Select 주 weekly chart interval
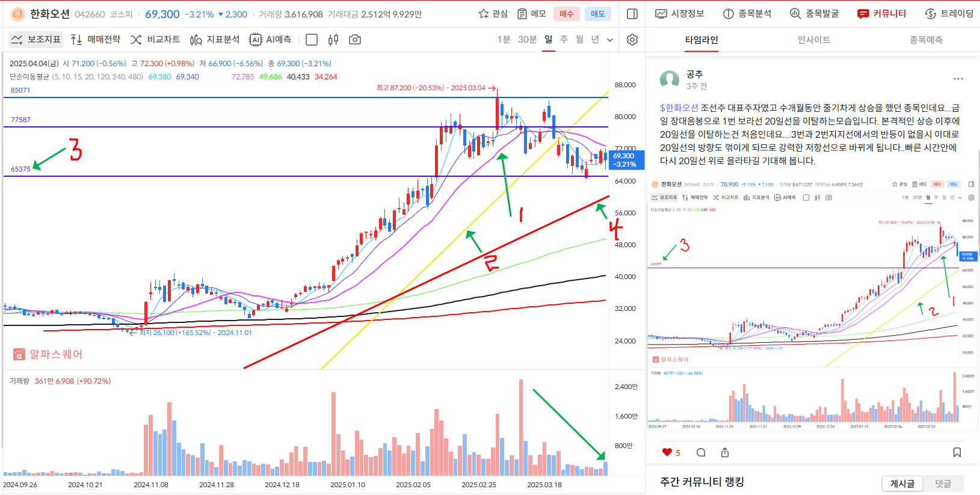Image resolution: width=980 pixels, height=495 pixels. click(564, 40)
